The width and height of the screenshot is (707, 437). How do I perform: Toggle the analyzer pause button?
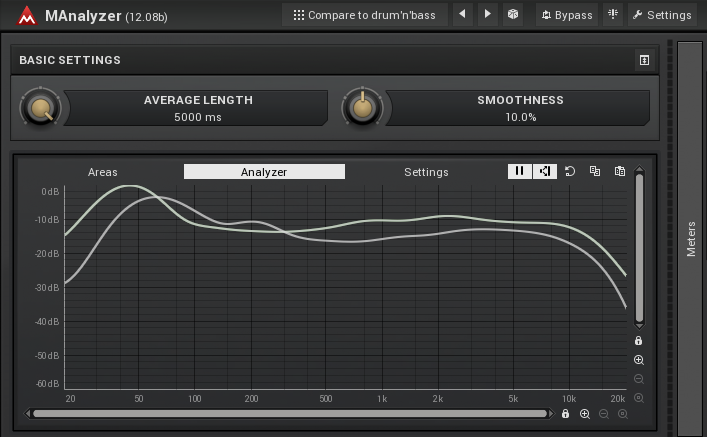coord(519,171)
